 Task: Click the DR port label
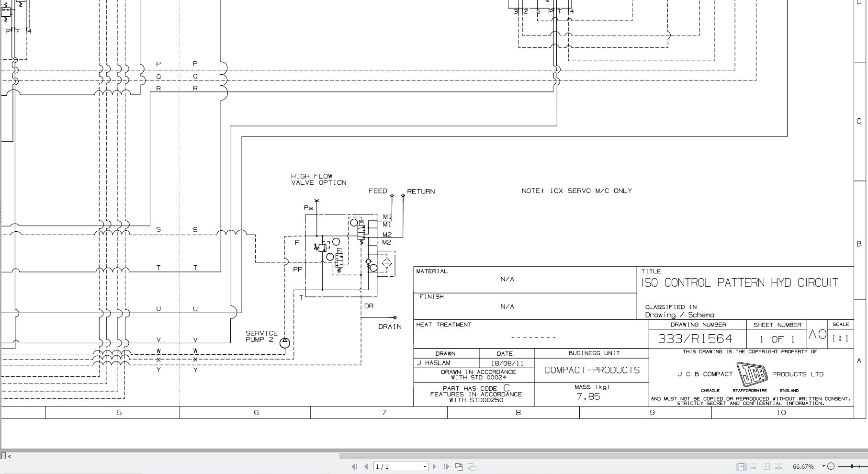click(369, 306)
